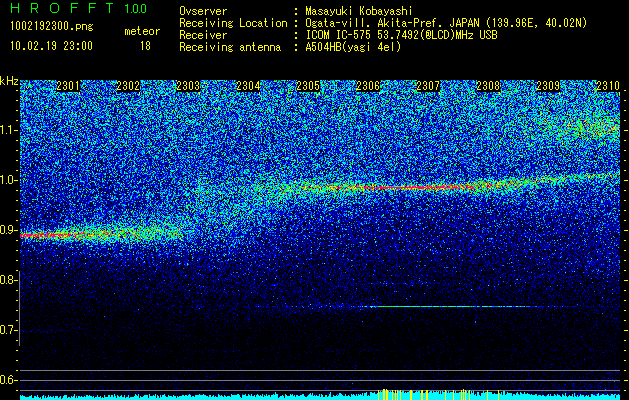Click observer name Masayuki Kobayashi
The width and height of the screenshot is (629, 400).
pyautogui.click(x=359, y=11)
